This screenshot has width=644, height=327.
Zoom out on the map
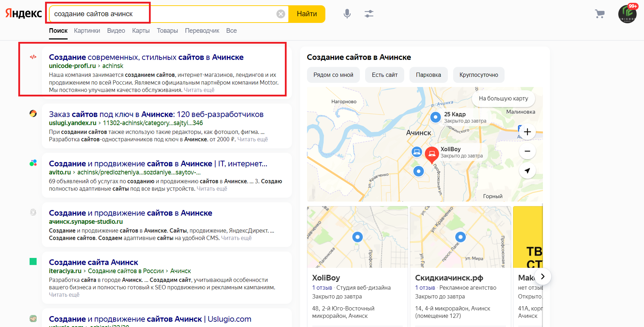tap(527, 151)
